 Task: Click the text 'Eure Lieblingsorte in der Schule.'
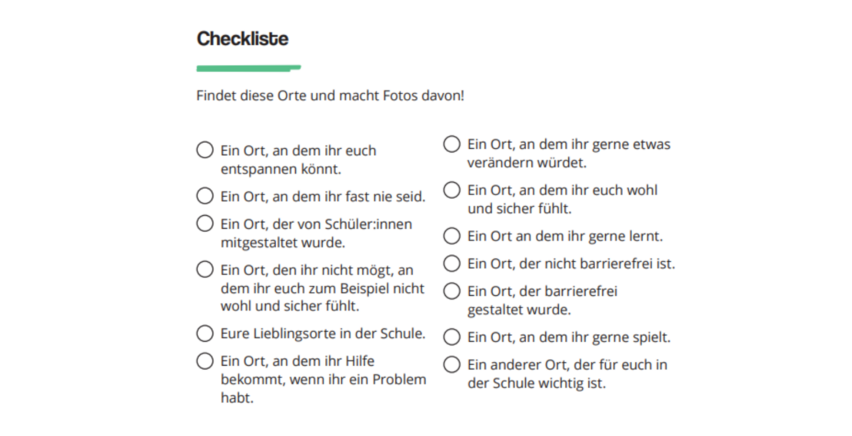click(323, 333)
